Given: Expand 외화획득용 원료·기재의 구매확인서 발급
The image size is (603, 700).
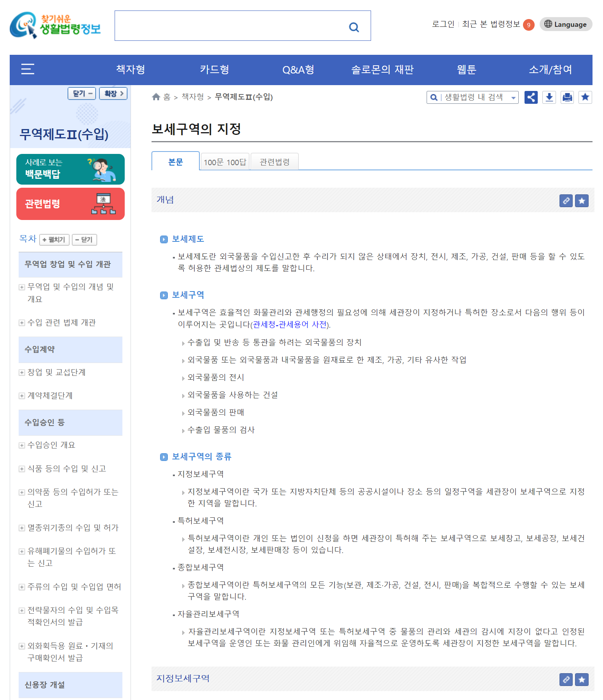Looking at the screenshot, I should (x=22, y=646).
